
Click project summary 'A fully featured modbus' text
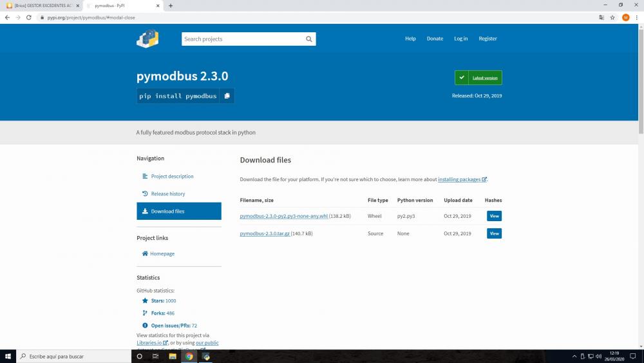click(x=196, y=132)
